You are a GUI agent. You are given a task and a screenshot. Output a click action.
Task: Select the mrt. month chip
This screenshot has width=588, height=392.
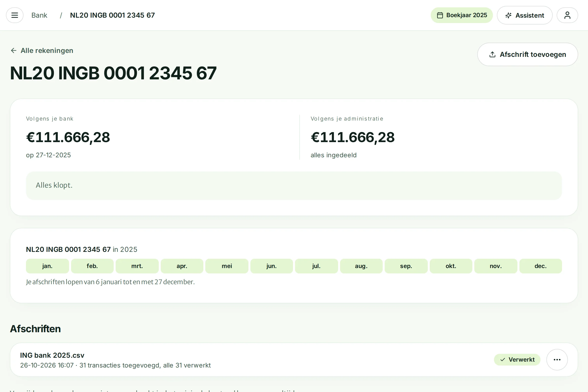coord(137,266)
